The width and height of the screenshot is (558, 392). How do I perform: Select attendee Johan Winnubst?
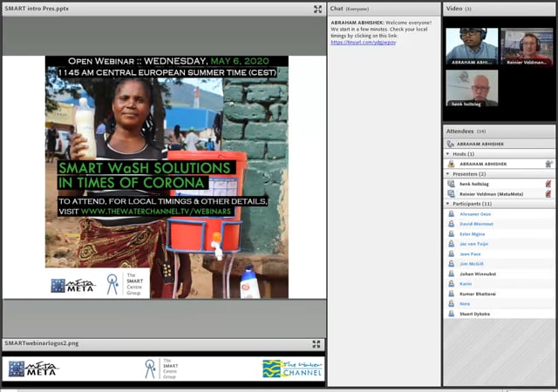pyautogui.click(x=478, y=274)
